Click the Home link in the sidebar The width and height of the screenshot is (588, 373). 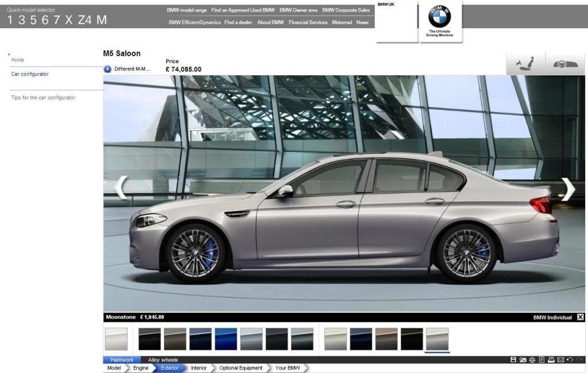point(18,60)
